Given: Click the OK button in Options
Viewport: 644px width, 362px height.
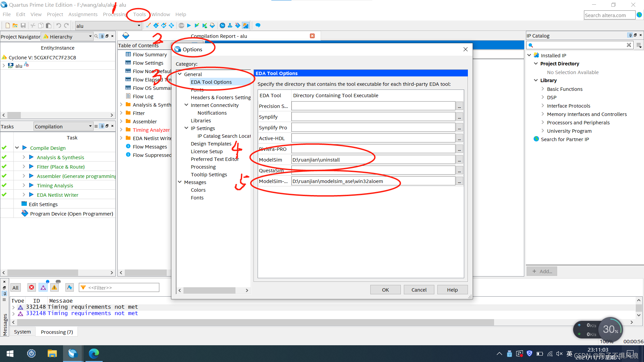Looking at the screenshot, I should [385, 290].
